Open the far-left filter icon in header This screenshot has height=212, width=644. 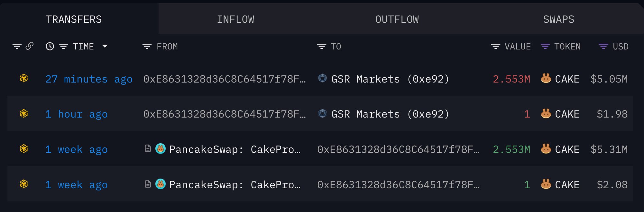[x=17, y=46]
